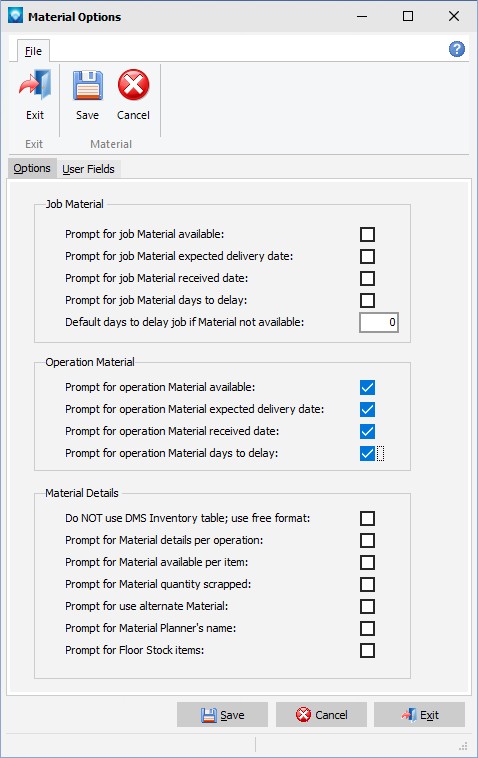Select the Options tab
Screen dimensions: 478x758
32,168
